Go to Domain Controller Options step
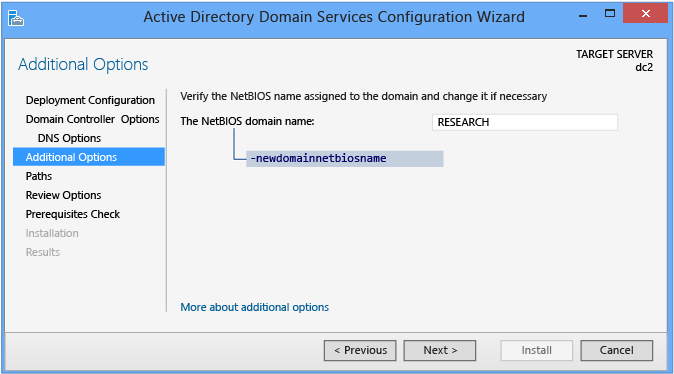674x374 pixels. [x=92, y=119]
